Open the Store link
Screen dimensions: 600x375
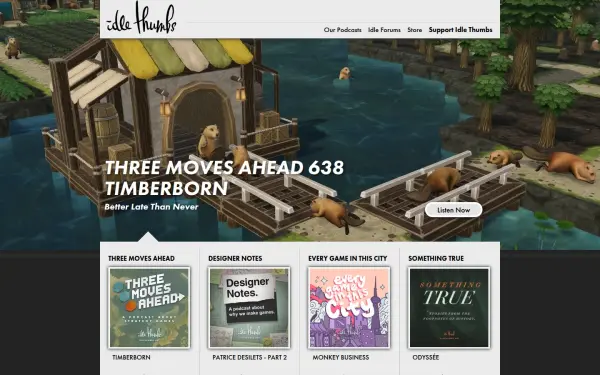tap(414, 30)
